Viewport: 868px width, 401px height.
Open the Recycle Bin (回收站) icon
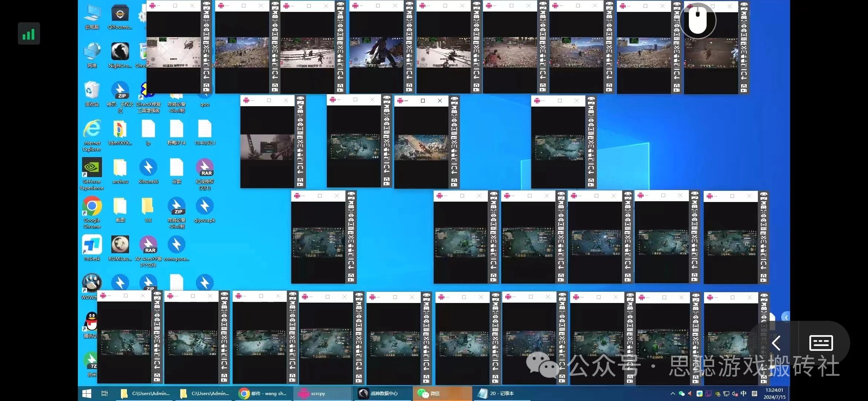click(x=92, y=91)
